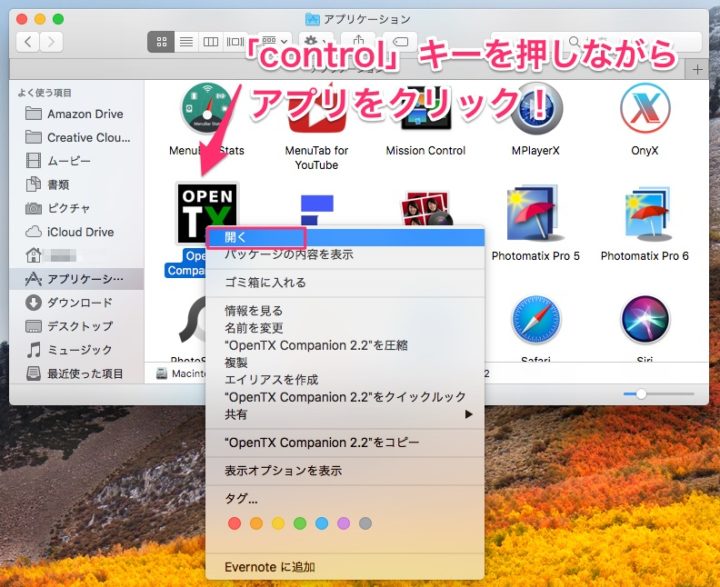Open the gear action dropdown in toolbar
The height and width of the screenshot is (587, 720).
314,42
